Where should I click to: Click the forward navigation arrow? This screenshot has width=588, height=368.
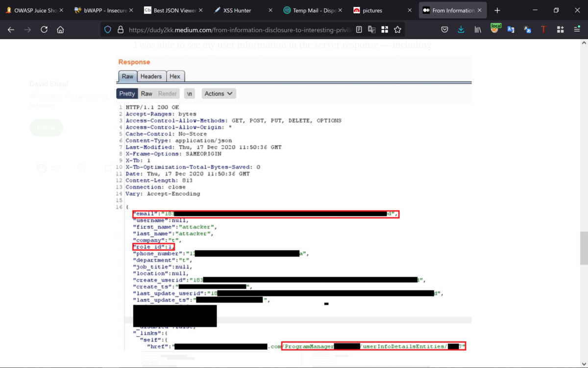27,30
